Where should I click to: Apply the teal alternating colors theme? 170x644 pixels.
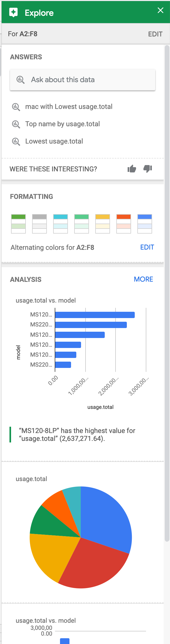pyautogui.click(x=60, y=223)
